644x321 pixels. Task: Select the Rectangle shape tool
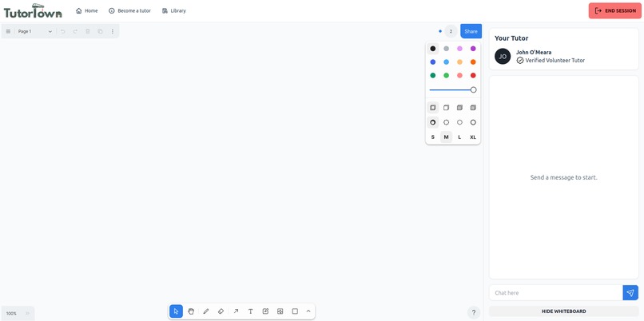coord(295,311)
